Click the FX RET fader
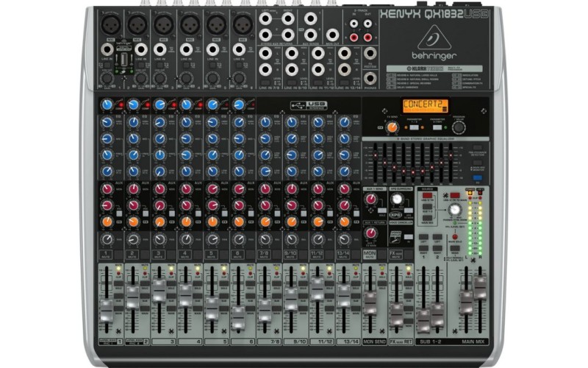Image resolution: width=588 pixels, height=368 pixels. (x=396, y=315)
